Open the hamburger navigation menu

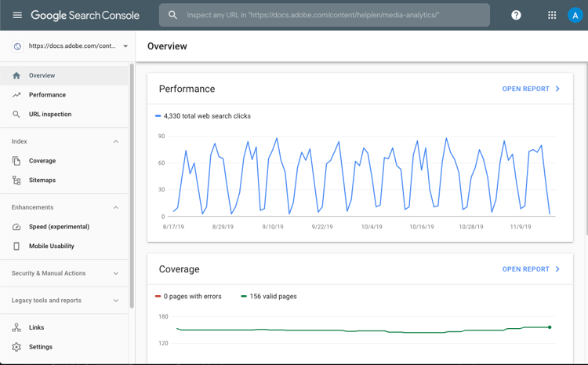pyautogui.click(x=17, y=15)
